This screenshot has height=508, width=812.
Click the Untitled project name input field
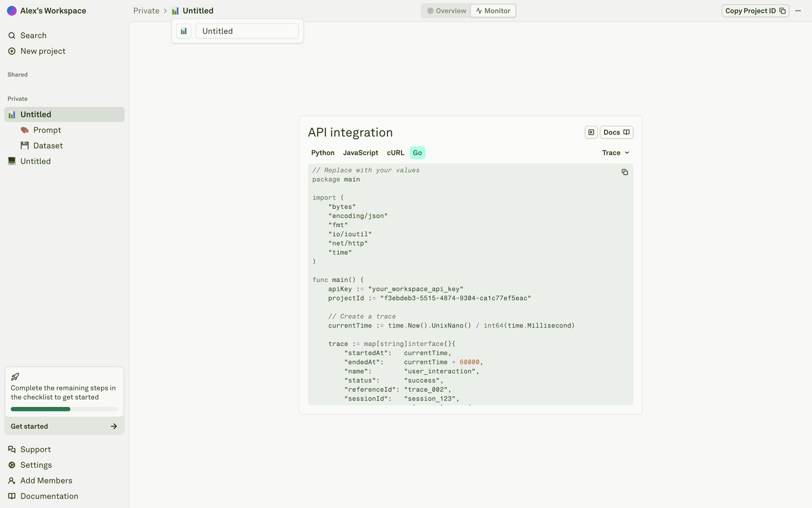tap(247, 31)
